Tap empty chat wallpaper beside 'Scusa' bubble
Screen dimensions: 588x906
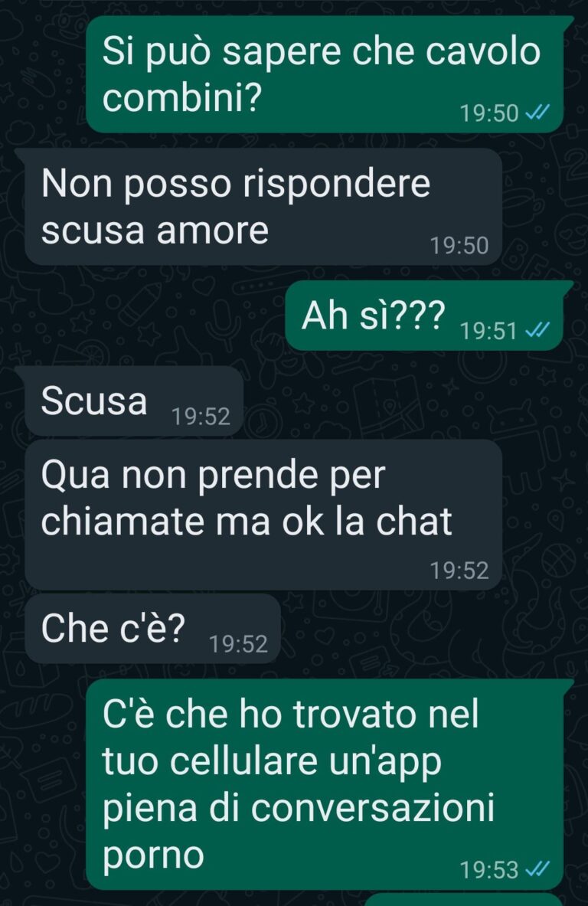coord(404,401)
